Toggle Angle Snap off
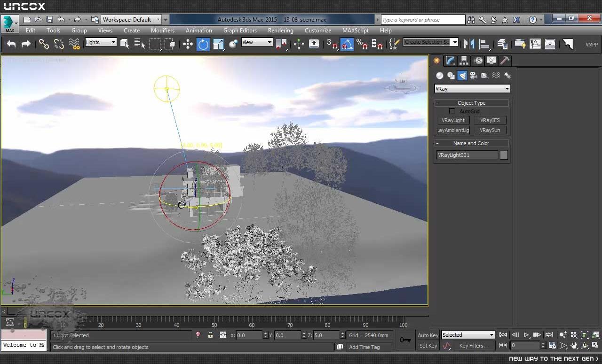The height and width of the screenshot is (364, 602). [347, 44]
